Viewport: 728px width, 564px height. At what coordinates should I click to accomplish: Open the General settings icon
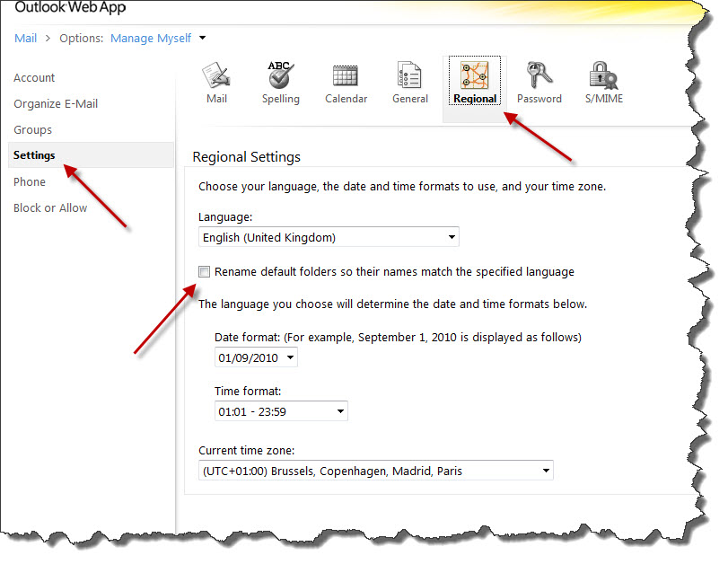pyautogui.click(x=409, y=75)
